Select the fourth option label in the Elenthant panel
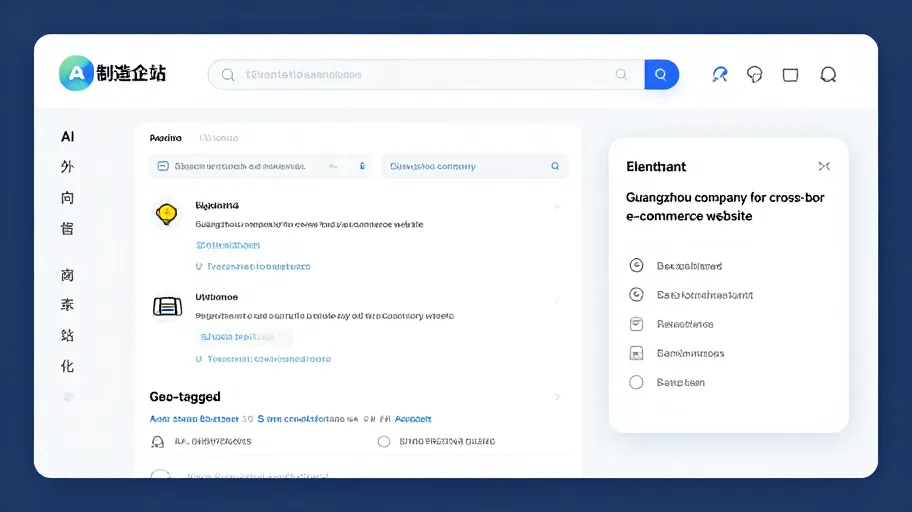Image resolution: width=912 pixels, height=512 pixels. point(690,353)
